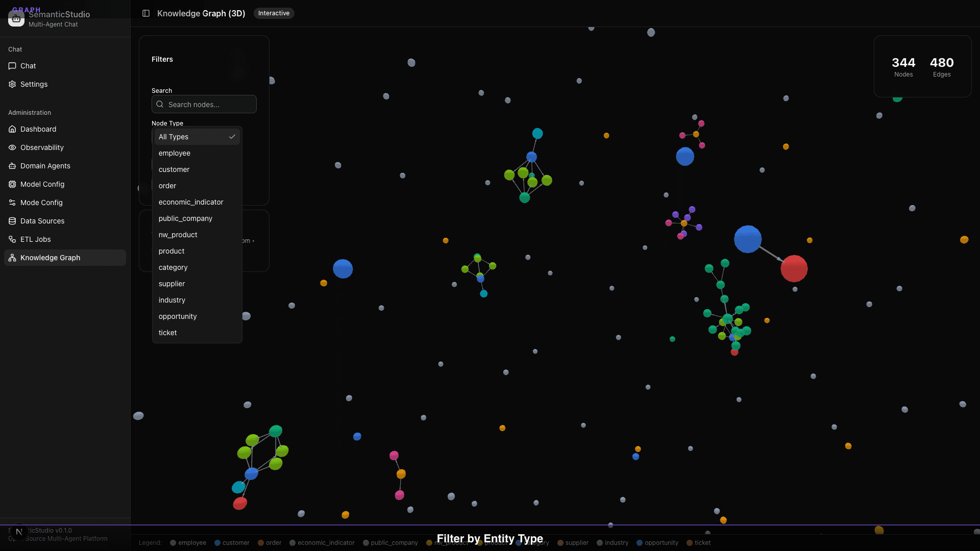Click opportunity legend swatch
Screen dimensions: 980x551
click(x=640, y=543)
